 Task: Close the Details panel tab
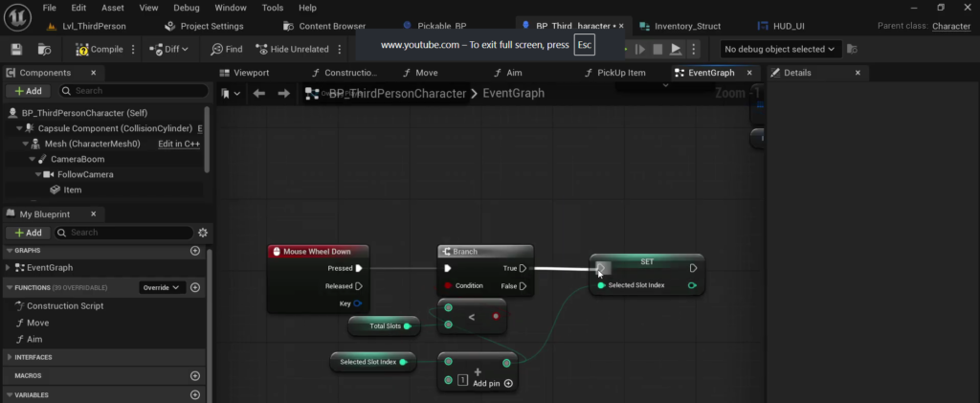point(857,73)
